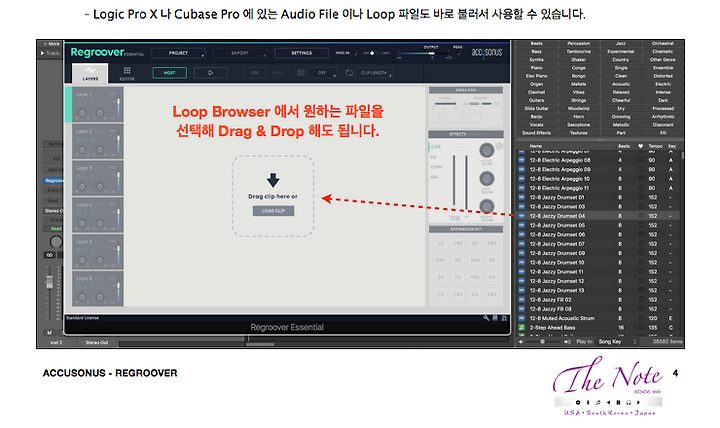Image resolution: width=720 pixels, height=428 pixels.
Task: Click the M mute button on channel strip
Action: (x=50, y=332)
